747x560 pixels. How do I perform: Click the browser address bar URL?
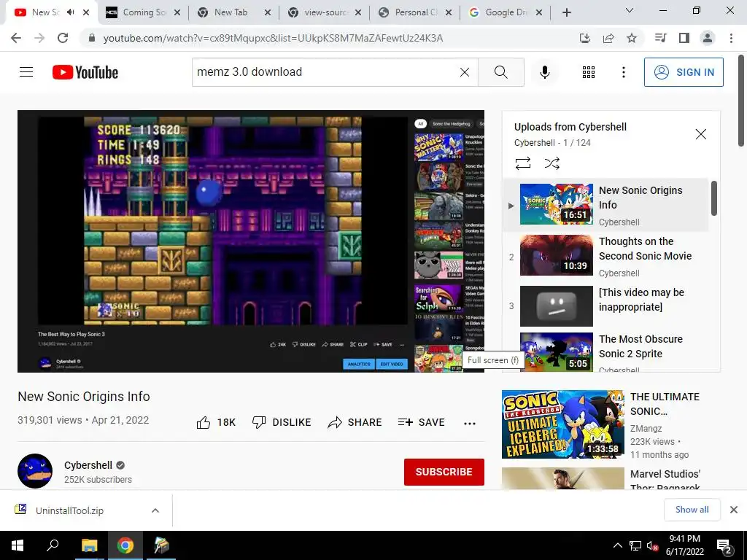(273, 38)
